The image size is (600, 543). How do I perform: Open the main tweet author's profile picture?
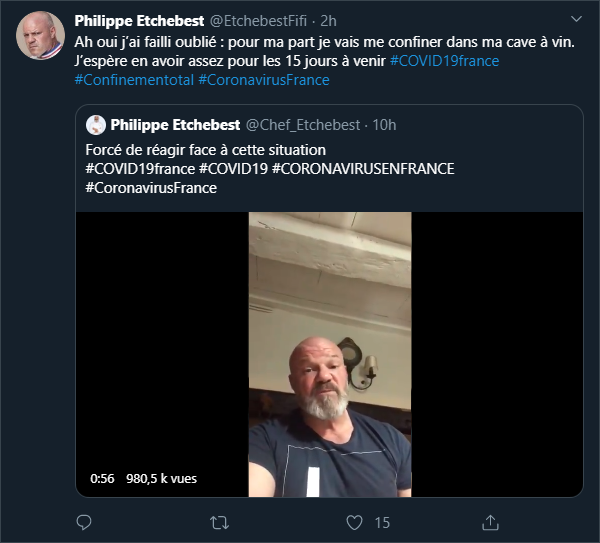(39, 38)
